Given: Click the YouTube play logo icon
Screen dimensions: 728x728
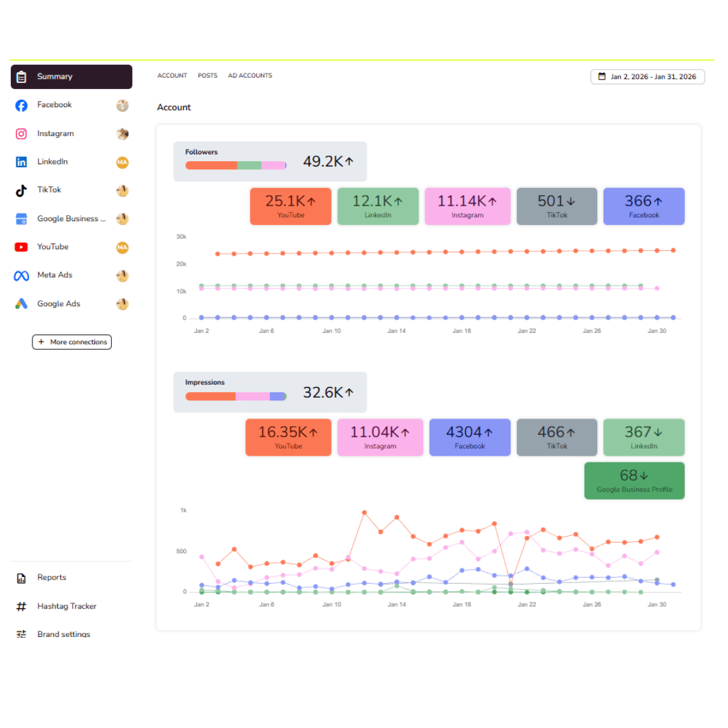Looking at the screenshot, I should click(x=22, y=247).
